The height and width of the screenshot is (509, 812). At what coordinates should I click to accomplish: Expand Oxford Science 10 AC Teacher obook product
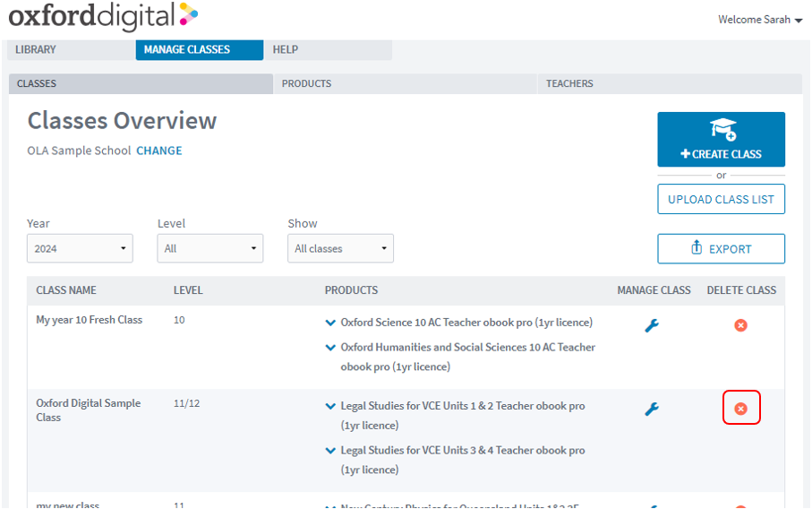[x=329, y=323]
